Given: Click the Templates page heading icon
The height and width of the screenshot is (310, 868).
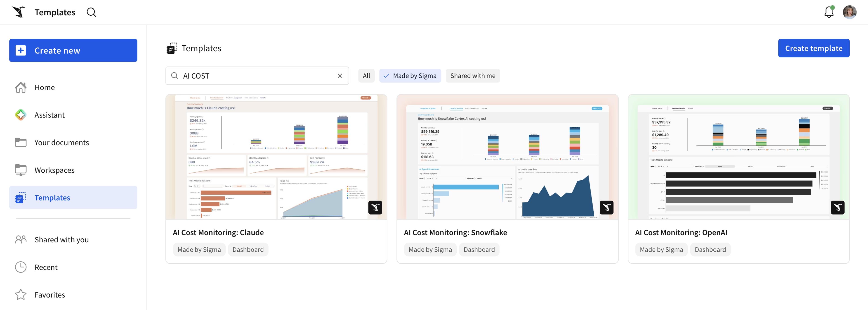Looking at the screenshot, I should click(172, 48).
